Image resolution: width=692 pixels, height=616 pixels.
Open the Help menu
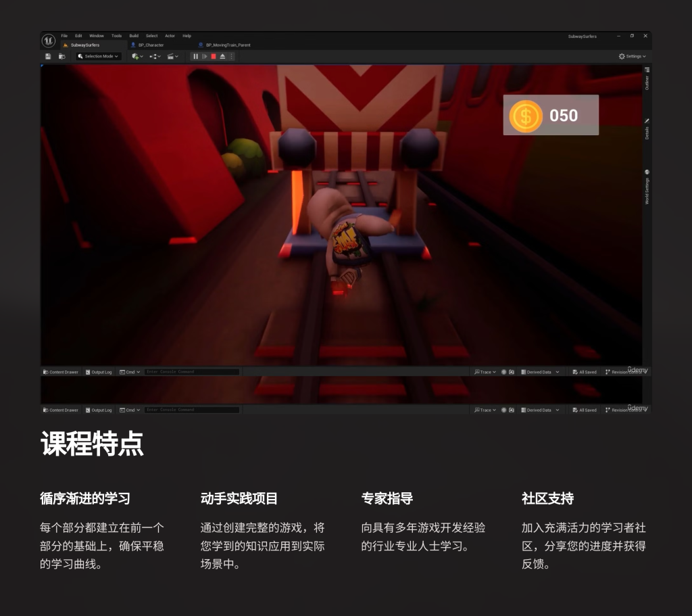pyautogui.click(x=187, y=36)
